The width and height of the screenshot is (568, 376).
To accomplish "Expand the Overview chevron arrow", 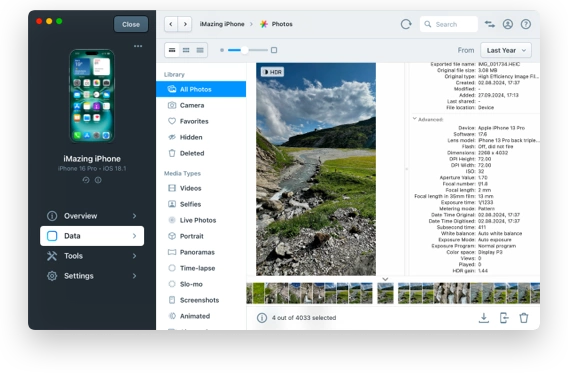I will point(134,216).
